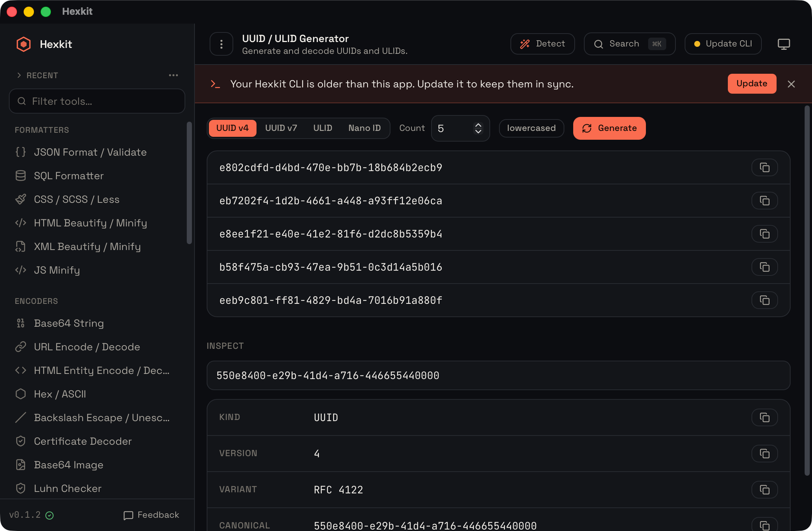Expand the RECENT section chevron
This screenshot has height=531, width=812.
19,75
